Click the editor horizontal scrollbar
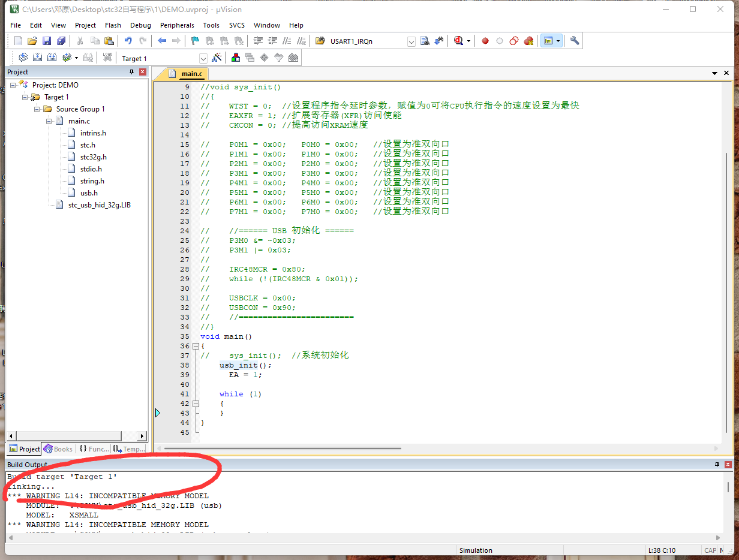Screen dimensions: 739x560 [x=282, y=448]
